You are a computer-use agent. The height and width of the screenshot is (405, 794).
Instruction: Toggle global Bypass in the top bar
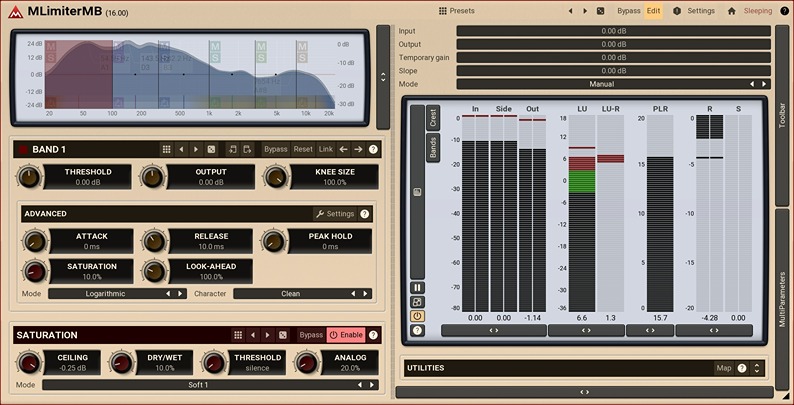click(x=628, y=10)
